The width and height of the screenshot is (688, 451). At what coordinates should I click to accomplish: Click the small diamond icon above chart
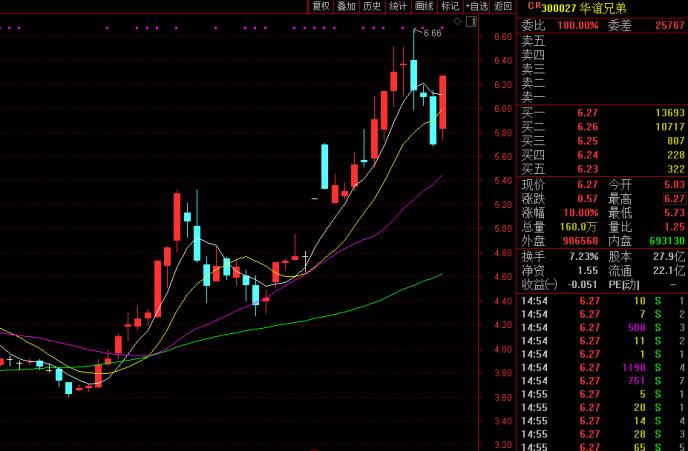click(457, 21)
